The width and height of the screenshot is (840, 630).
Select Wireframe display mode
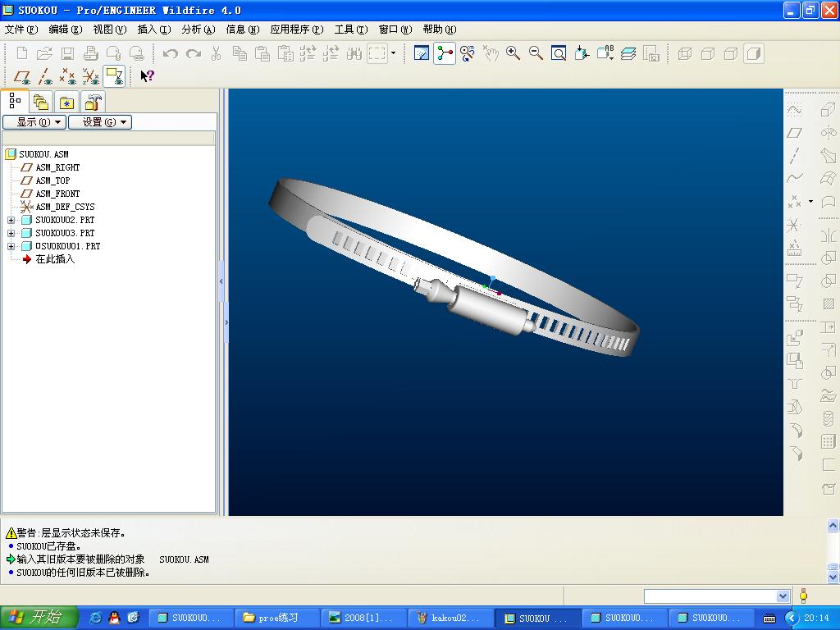click(685, 53)
